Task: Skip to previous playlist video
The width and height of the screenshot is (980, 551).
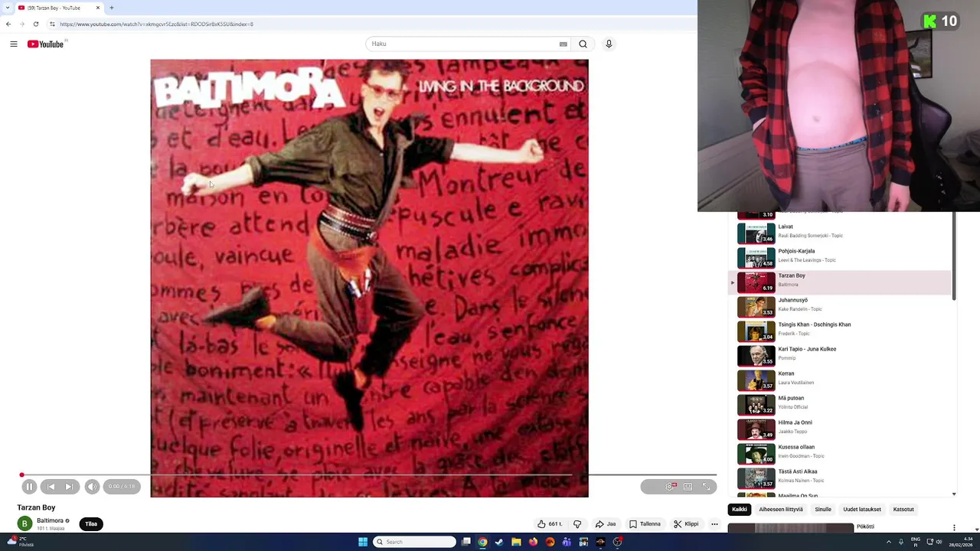Action: [x=51, y=487]
